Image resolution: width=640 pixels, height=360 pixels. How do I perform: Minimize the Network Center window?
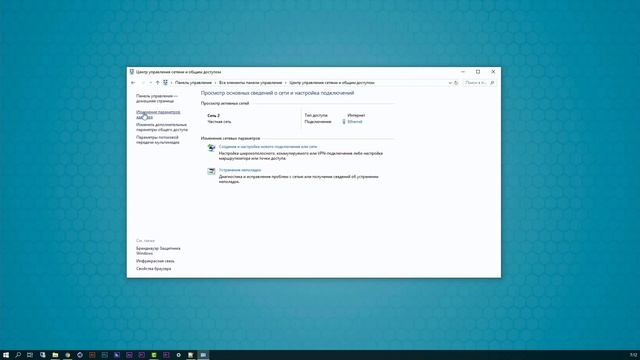point(463,72)
